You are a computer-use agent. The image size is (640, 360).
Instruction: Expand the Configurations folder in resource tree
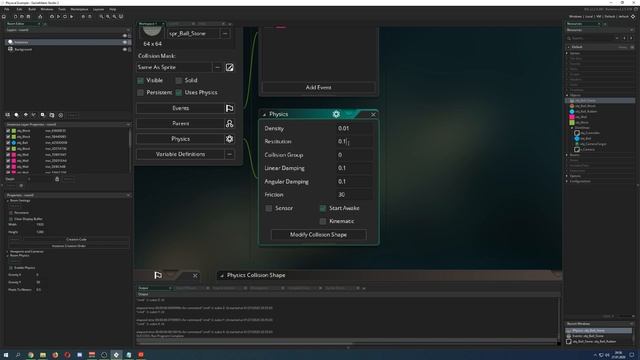(x=567, y=181)
